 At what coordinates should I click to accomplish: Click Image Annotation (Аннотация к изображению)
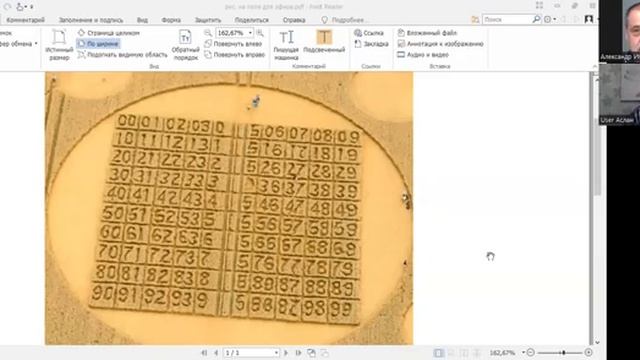(440, 44)
